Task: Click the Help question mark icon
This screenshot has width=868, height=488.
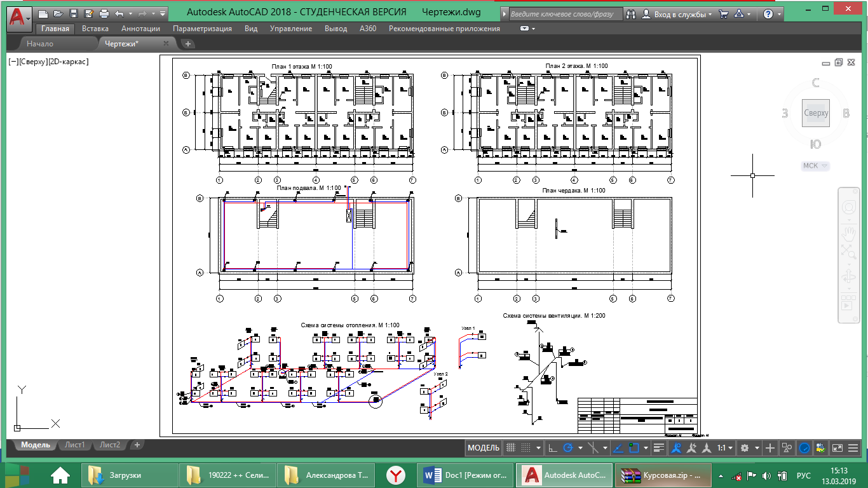Action: [768, 13]
